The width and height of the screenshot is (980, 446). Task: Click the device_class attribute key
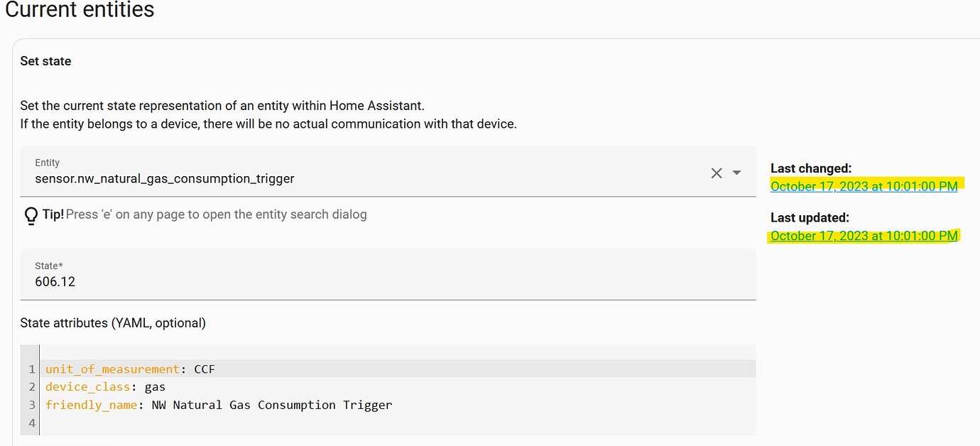[x=87, y=386]
